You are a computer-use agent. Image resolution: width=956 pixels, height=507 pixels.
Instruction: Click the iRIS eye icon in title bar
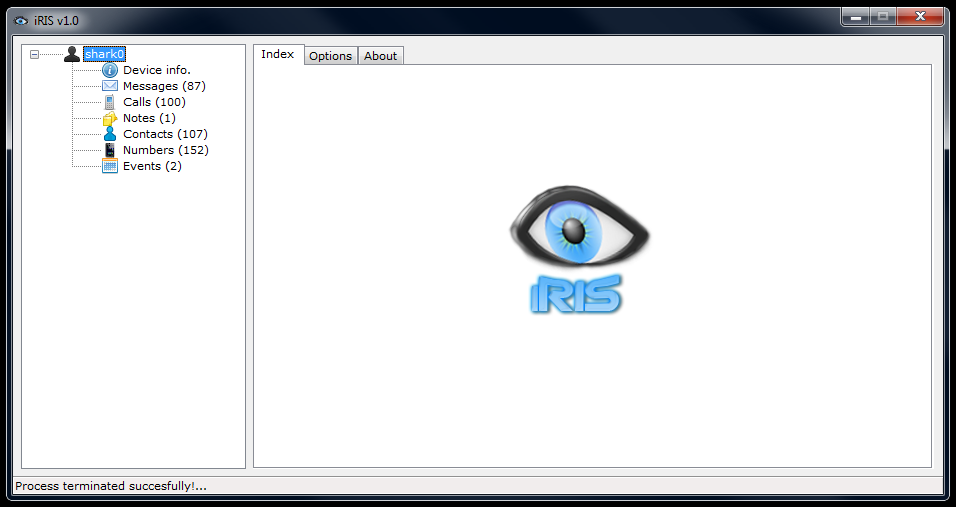(x=21, y=21)
